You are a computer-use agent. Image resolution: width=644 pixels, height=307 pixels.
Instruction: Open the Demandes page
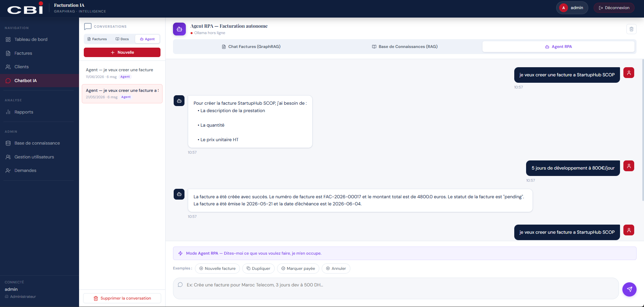pos(39,171)
